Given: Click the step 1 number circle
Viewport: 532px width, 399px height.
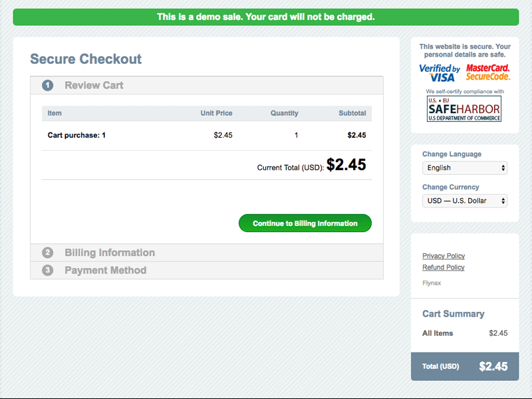Looking at the screenshot, I should point(47,85).
